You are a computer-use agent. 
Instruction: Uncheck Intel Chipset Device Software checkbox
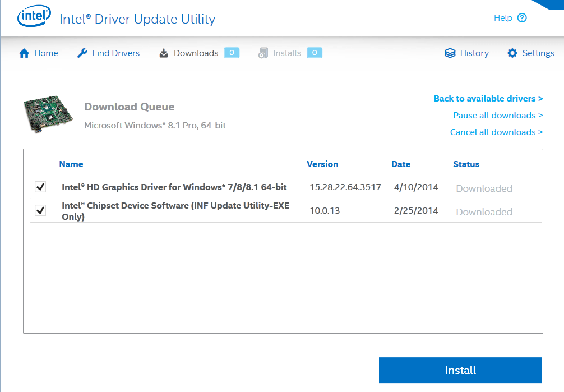(x=40, y=210)
